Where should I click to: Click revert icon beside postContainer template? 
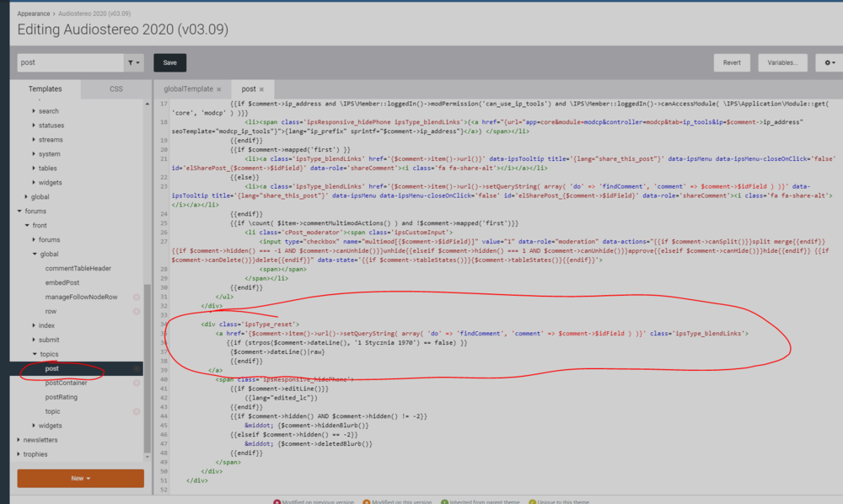tap(137, 383)
